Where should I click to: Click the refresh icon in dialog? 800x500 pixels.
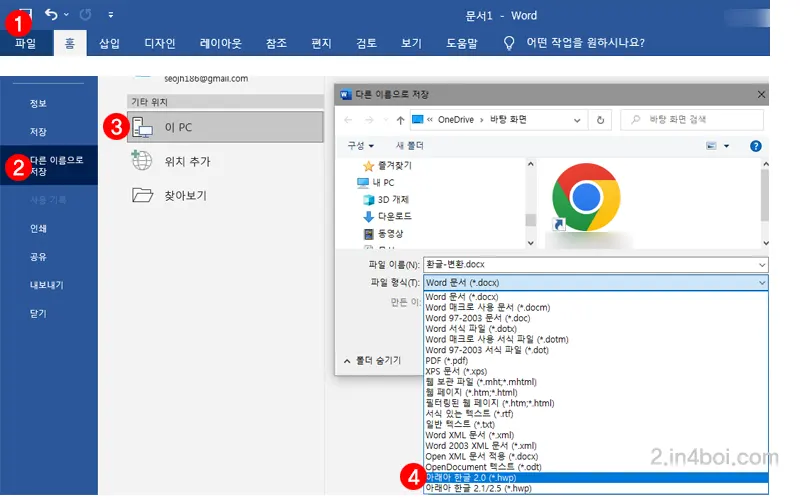(x=601, y=120)
